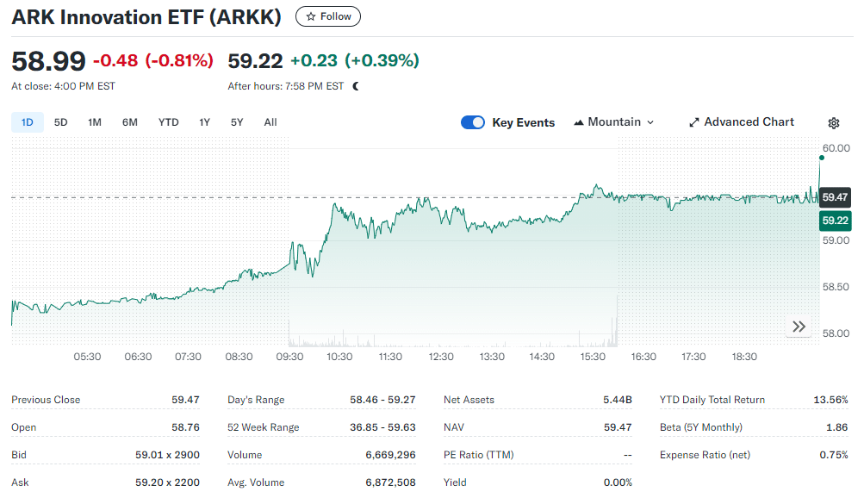The image size is (864, 504).
Task: Click the Open value 58.76
Action: (x=186, y=427)
